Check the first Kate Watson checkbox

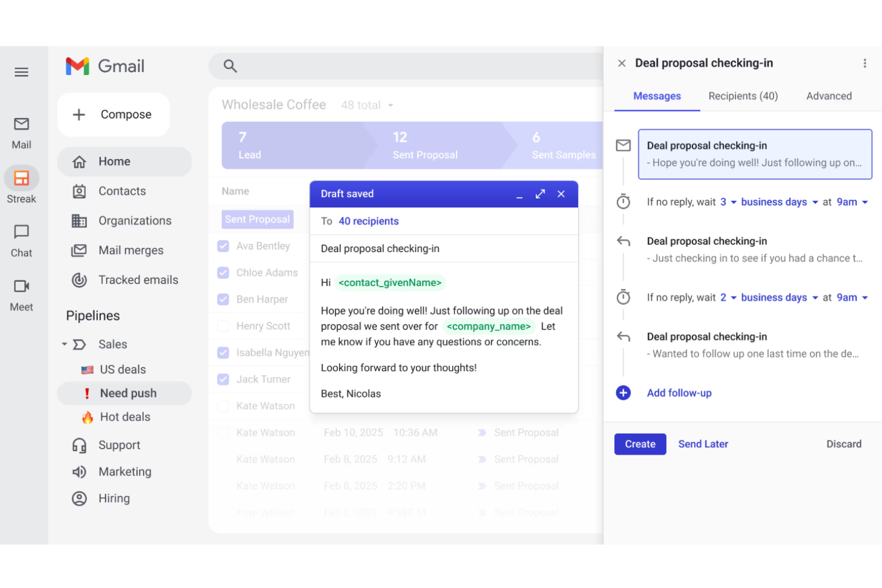[x=223, y=406]
